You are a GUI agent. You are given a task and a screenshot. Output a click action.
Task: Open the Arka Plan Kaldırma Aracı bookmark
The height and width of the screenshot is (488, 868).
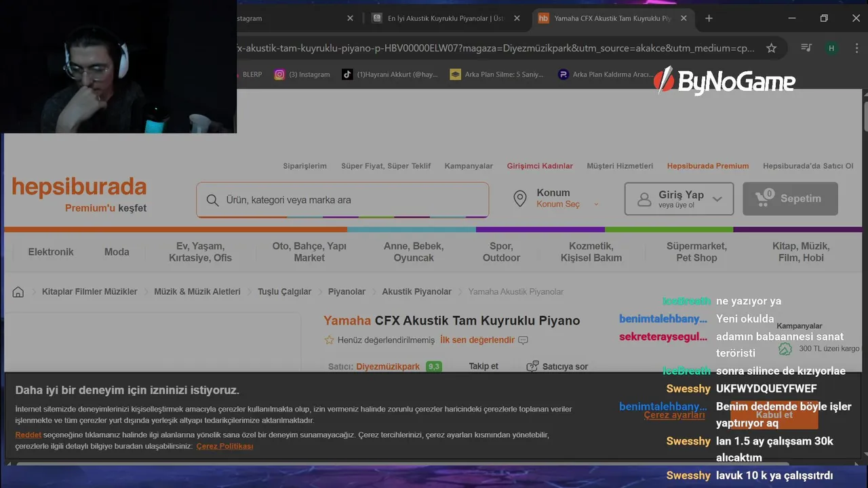606,75
